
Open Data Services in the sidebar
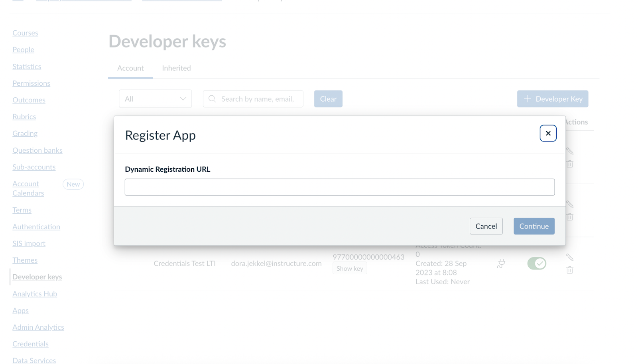tap(34, 360)
